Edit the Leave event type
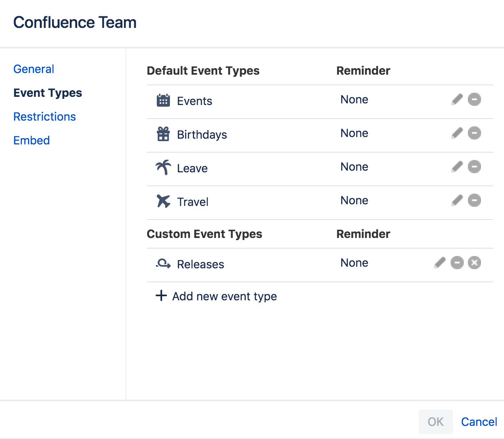The height and width of the screenshot is (439, 504). pos(457,167)
